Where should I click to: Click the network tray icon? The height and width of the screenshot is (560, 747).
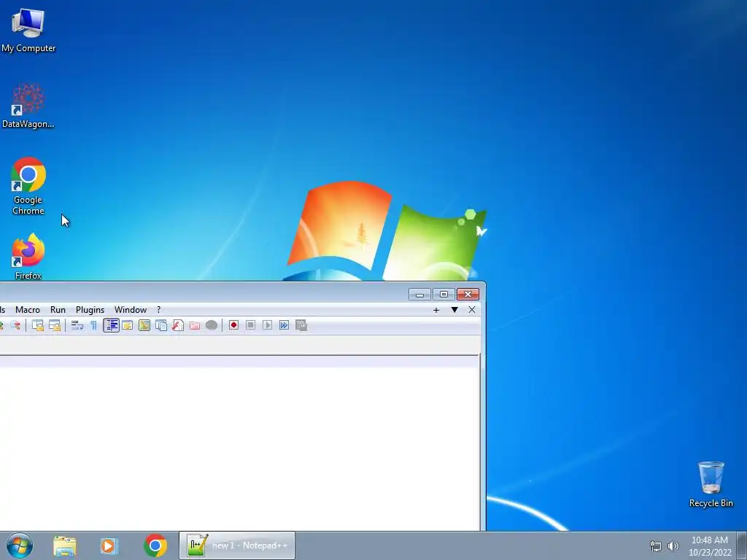(x=656, y=546)
